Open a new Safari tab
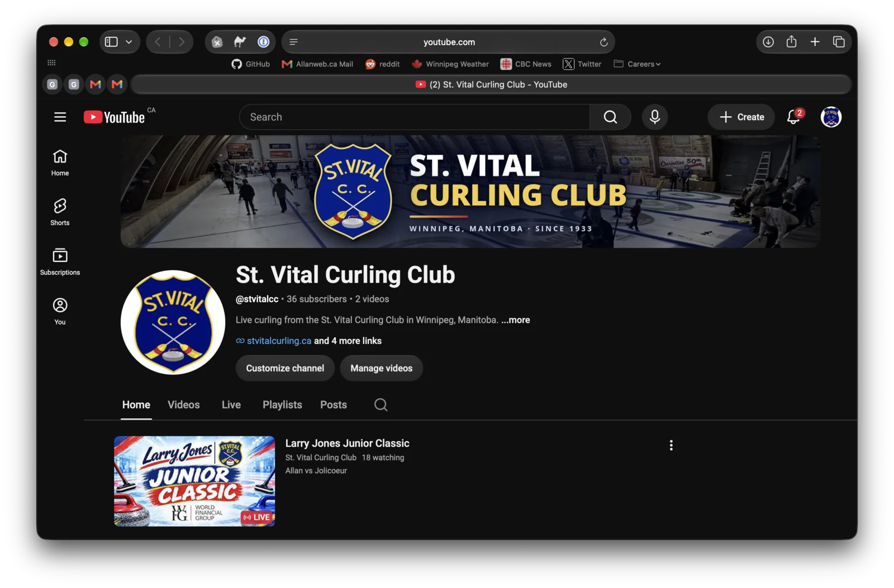This screenshot has height=588, width=894. click(815, 42)
